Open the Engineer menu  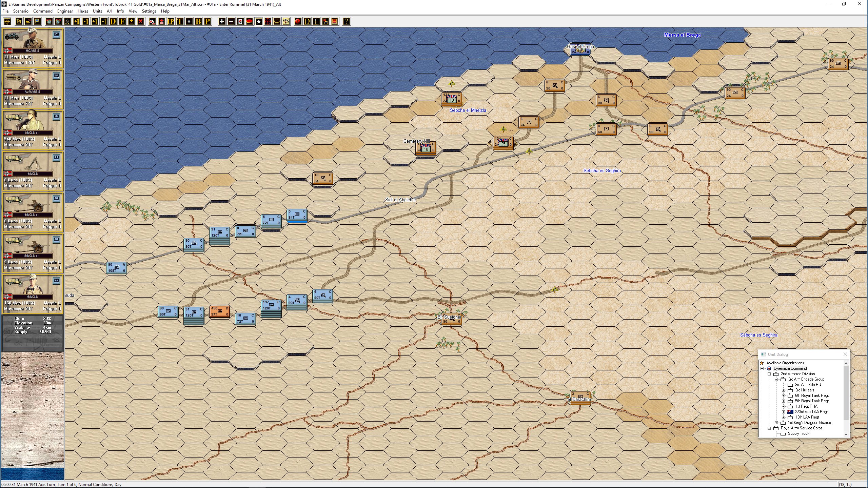(65, 11)
